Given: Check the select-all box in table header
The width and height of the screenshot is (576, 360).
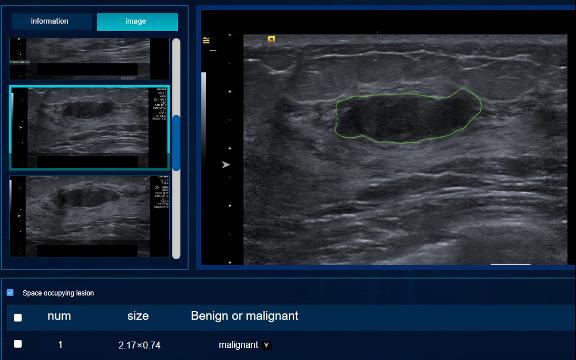Looking at the screenshot, I should [x=18, y=317].
